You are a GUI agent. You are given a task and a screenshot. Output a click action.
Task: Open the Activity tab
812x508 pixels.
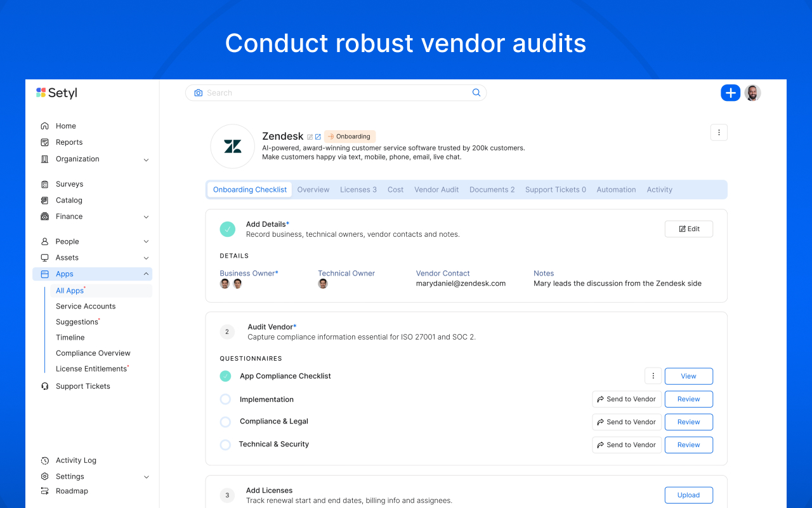660,190
